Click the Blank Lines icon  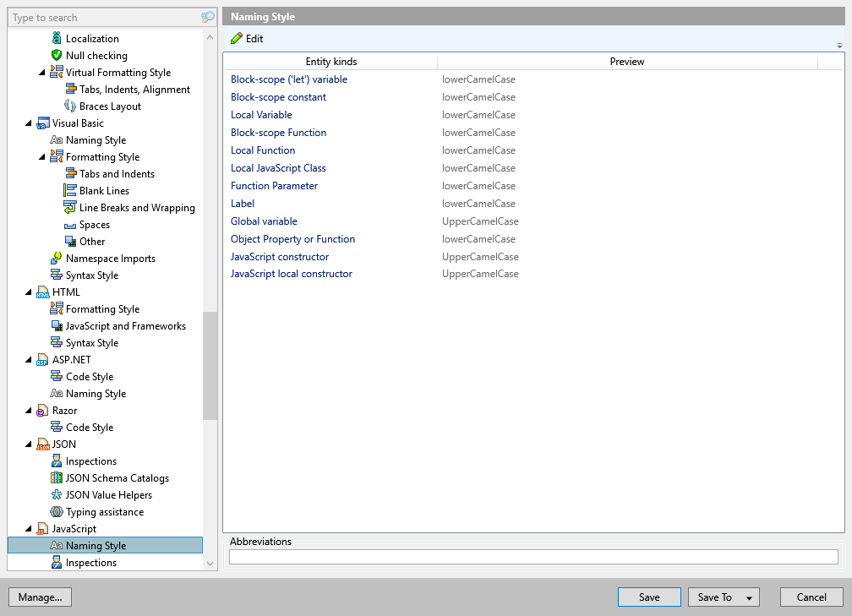point(70,191)
